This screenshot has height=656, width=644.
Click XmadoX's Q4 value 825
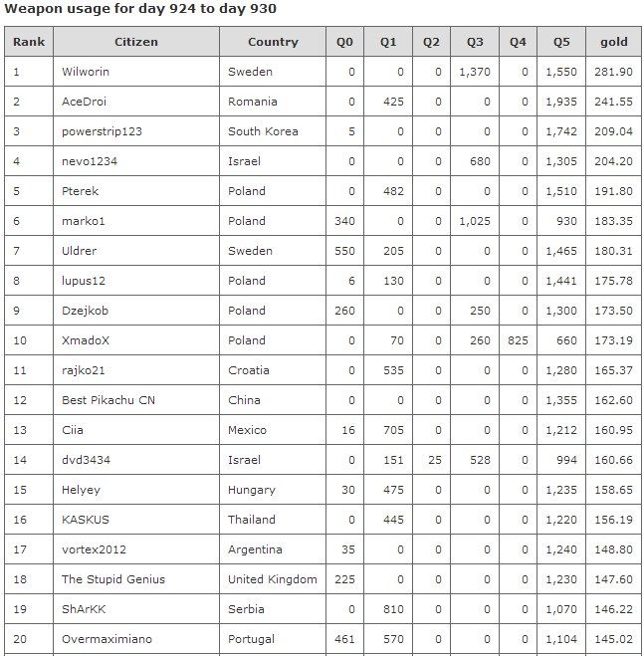(x=518, y=340)
